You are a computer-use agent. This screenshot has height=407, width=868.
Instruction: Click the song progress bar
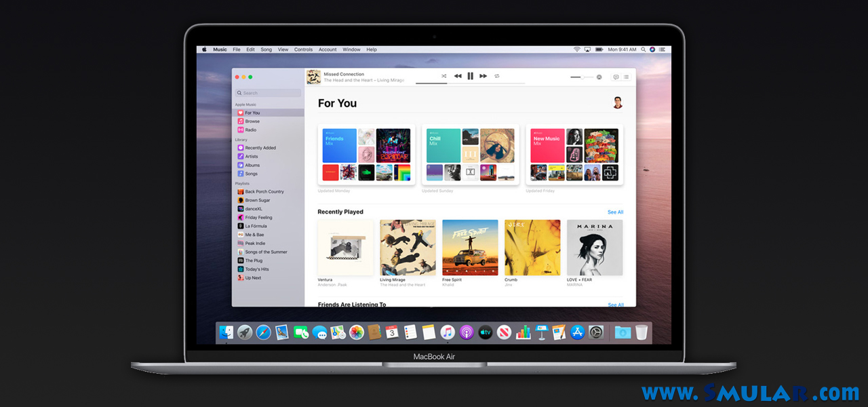click(x=470, y=83)
